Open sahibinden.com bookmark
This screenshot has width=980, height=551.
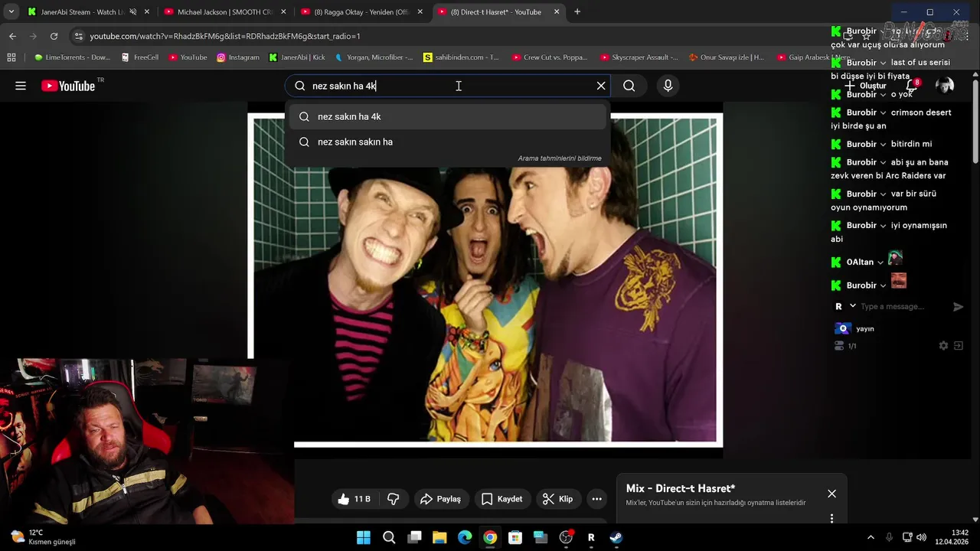click(461, 57)
